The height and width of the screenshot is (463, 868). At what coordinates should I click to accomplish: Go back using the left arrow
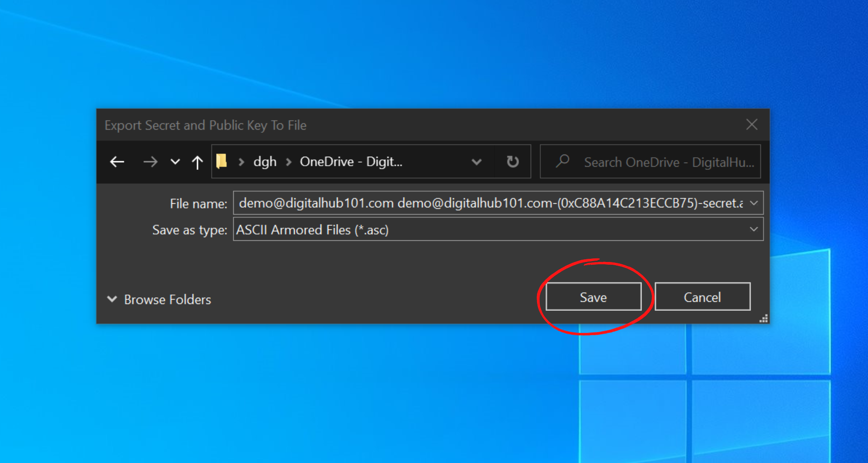[117, 162]
